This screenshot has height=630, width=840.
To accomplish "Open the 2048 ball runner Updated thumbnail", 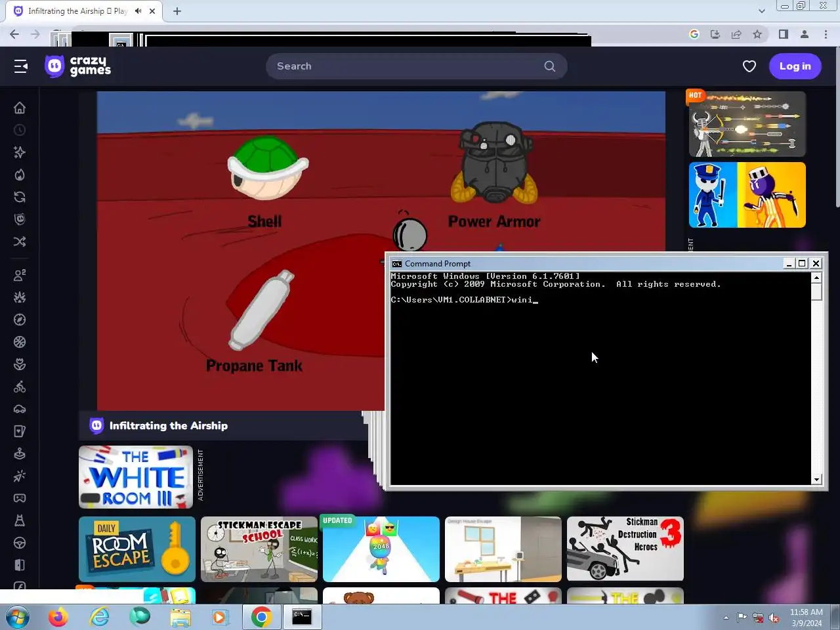I will (381, 549).
